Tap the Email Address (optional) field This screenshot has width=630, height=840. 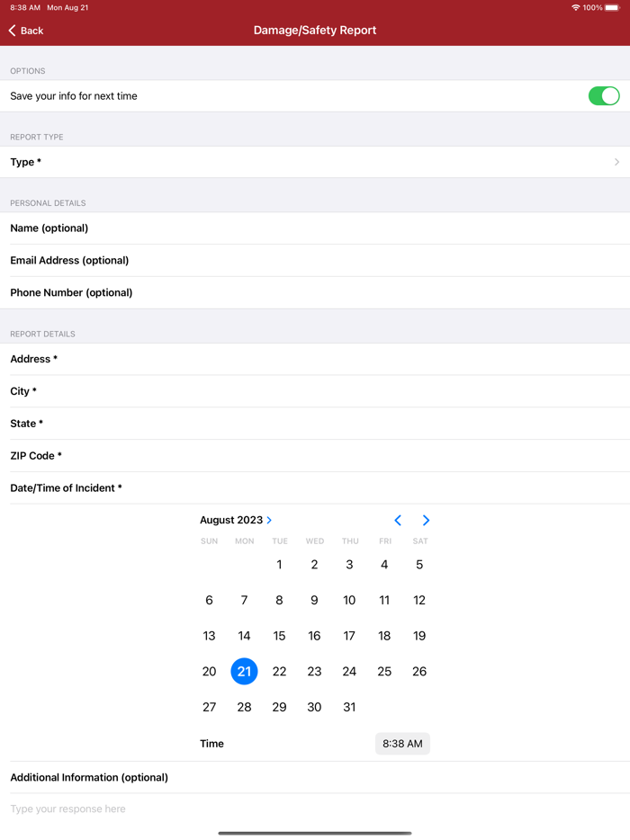315,260
